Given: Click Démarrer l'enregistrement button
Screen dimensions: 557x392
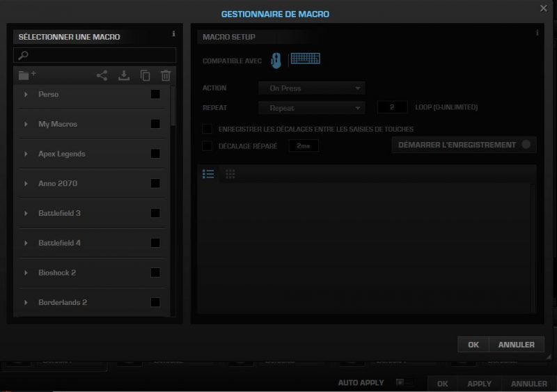Looking at the screenshot, I should pos(464,145).
